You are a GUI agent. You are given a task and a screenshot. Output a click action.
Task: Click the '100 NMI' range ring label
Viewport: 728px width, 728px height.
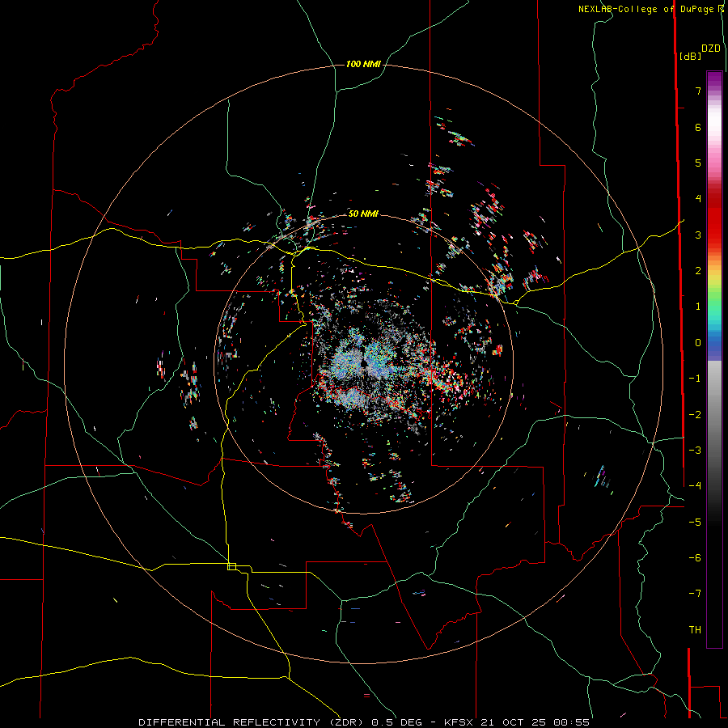(x=363, y=64)
